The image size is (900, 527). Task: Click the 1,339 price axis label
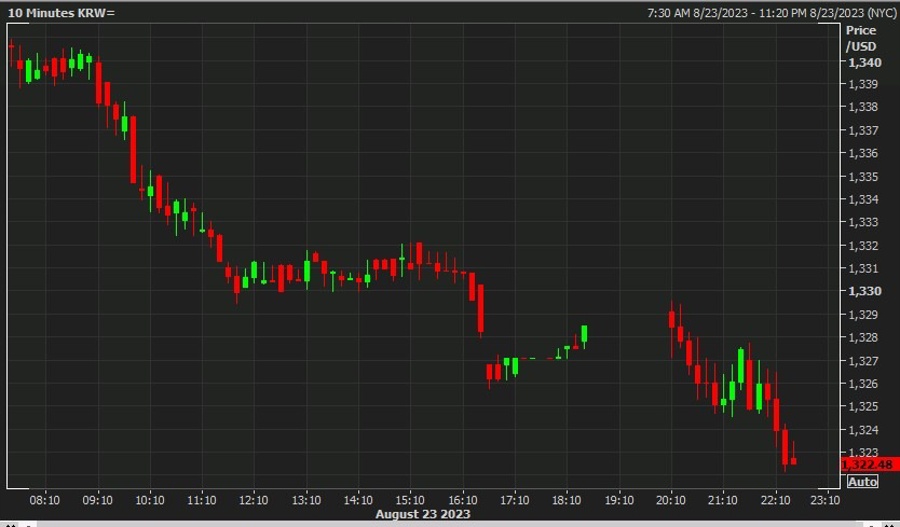[863, 84]
